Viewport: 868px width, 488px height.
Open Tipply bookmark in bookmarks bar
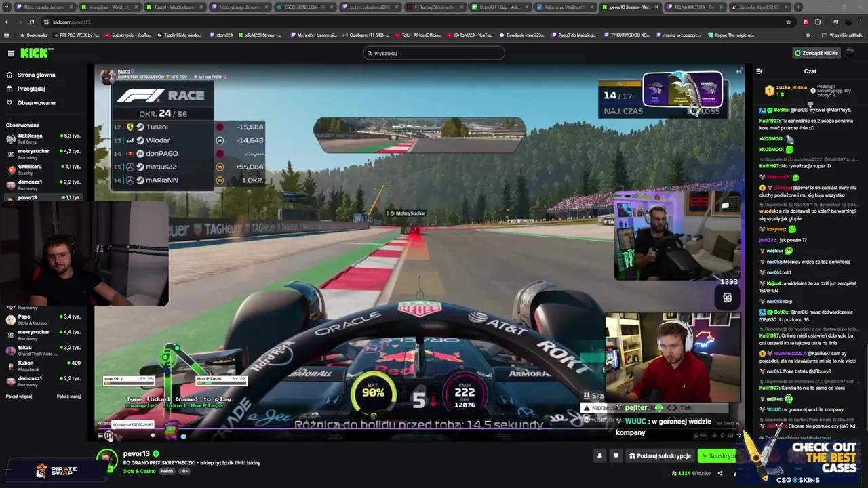(x=180, y=35)
